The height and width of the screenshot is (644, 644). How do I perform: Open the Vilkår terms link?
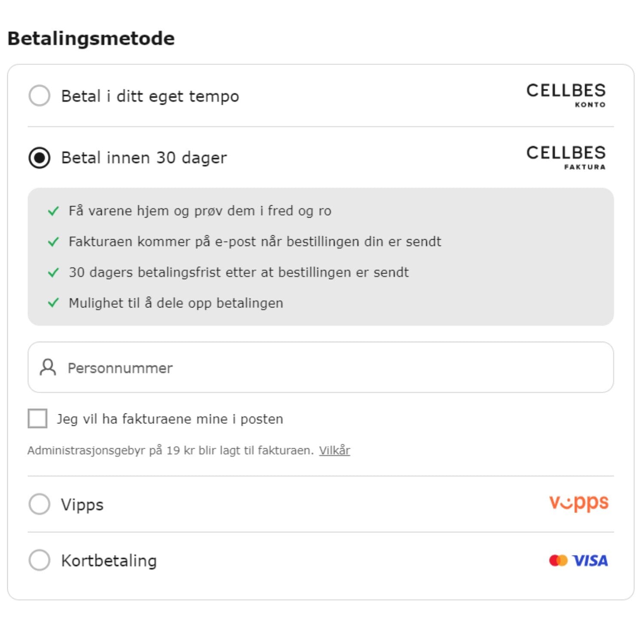tap(334, 450)
